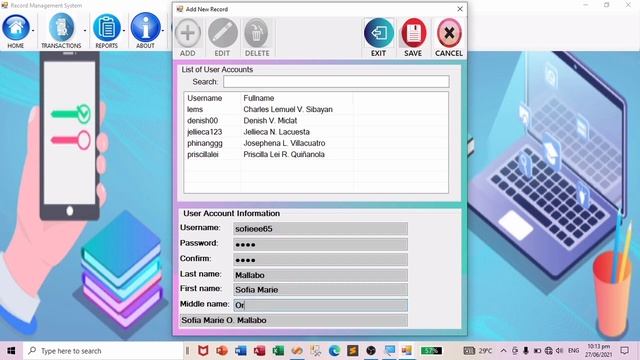Open the REPORTS clipboard icon

click(107, 27)
